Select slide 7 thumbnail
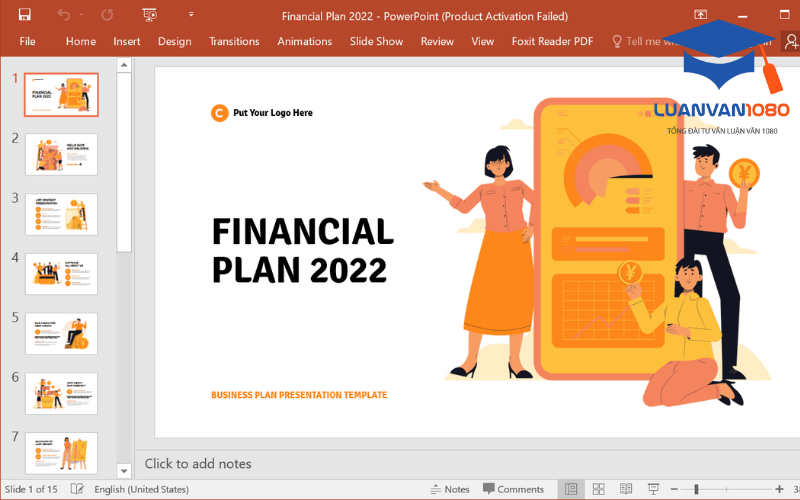Image resolution: width=800 pixels, height=500 pixels. 61,453
